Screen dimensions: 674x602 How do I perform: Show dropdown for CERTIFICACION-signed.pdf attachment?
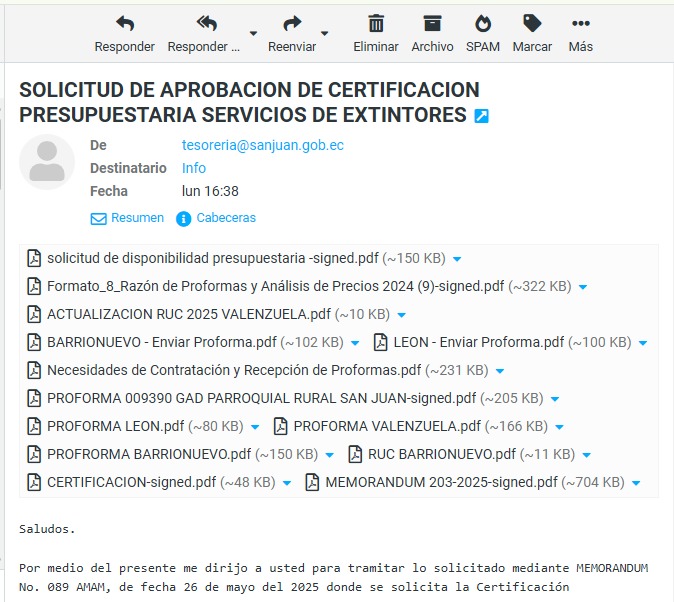(x=287, y=483)
